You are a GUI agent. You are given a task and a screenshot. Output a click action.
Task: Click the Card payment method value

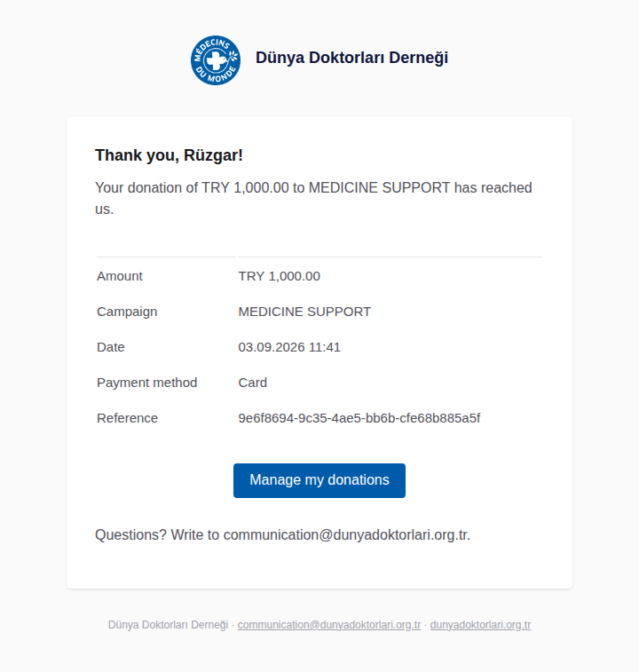(x=252, y=383)
